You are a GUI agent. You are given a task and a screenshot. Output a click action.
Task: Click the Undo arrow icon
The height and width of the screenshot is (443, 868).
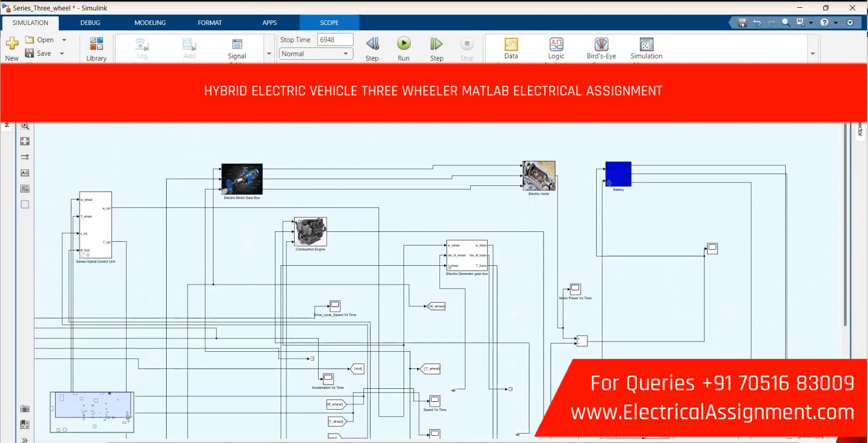point(757,22)
